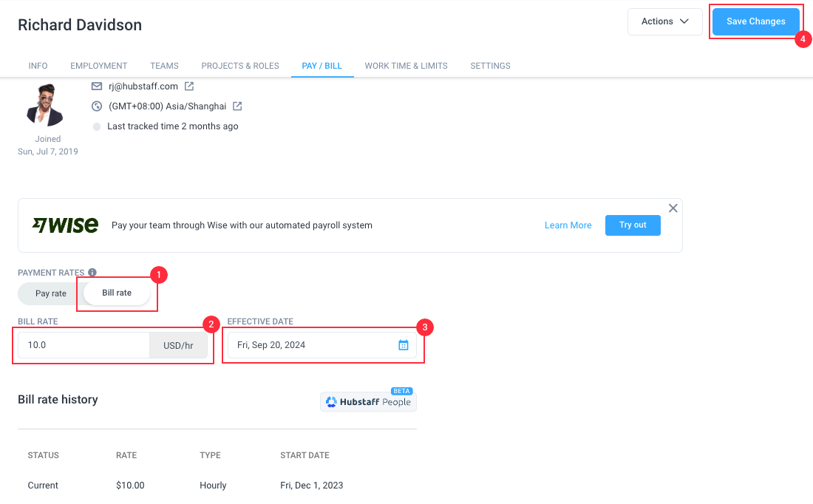Click the Save Changes button
The height and width of the screenshot is (504, 813).
point(756,21)
